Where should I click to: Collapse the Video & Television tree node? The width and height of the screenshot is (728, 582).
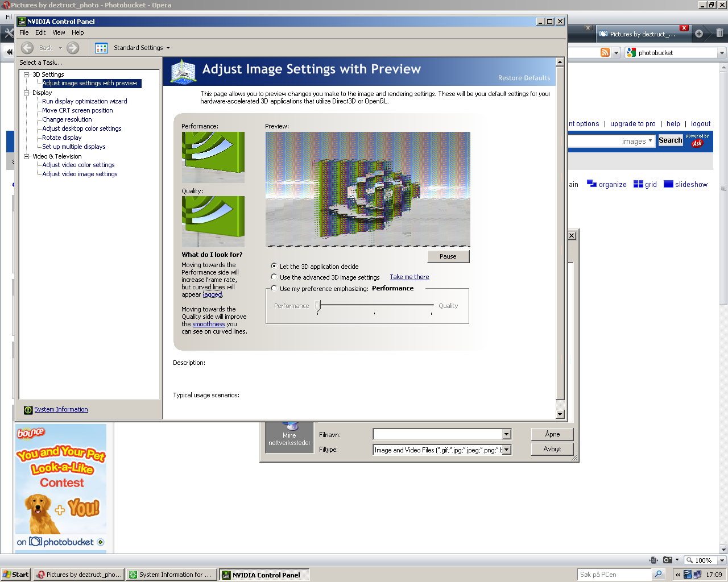27,156
